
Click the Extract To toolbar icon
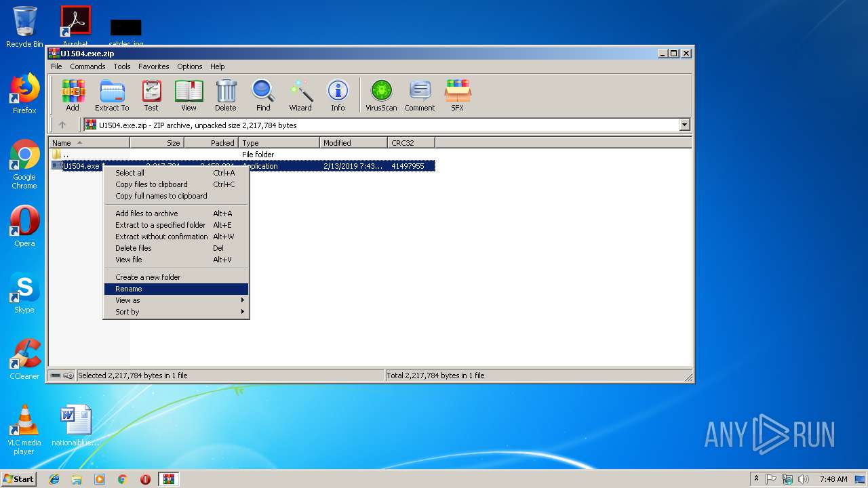coord(112,95)
